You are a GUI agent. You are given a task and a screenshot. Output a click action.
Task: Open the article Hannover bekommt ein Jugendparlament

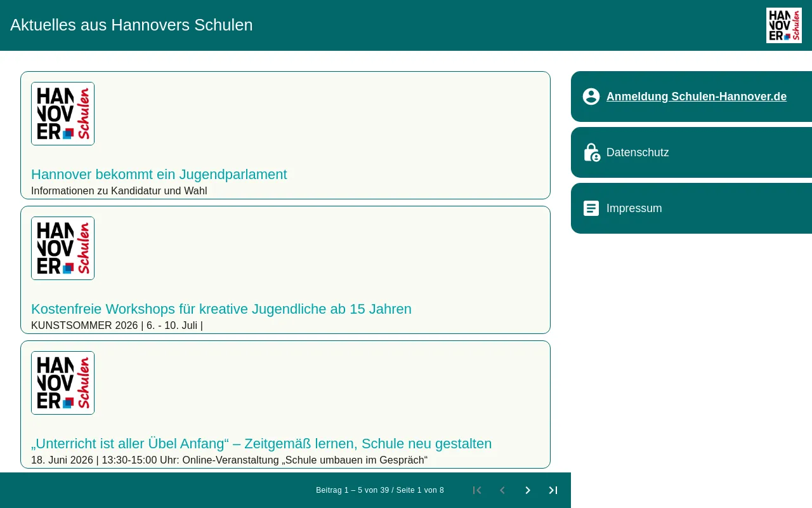159,175
